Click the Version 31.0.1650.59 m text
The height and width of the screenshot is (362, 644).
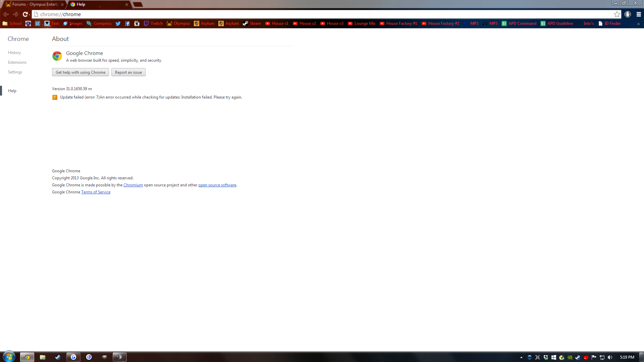coord(72,89)
